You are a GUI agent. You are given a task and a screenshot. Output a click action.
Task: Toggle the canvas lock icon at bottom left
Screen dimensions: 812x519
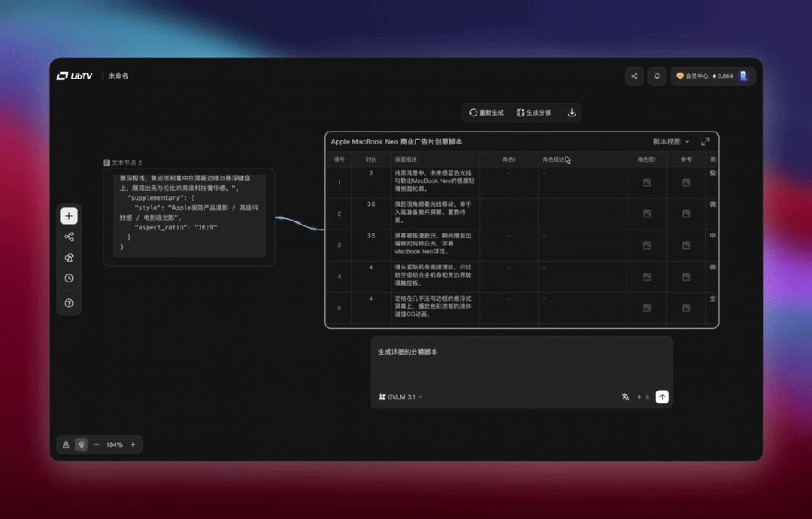[66, 445]
